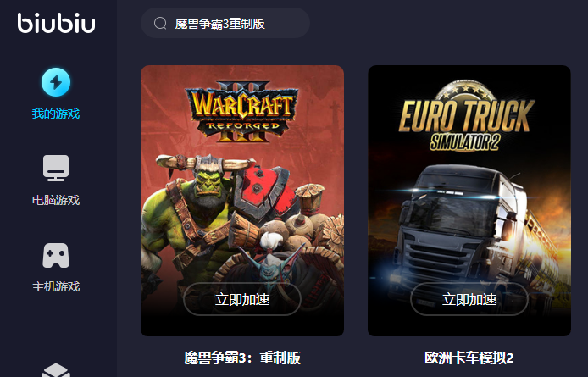Viewport: 588px width, 377px height.
Task: Open the 魔兽争霸3:重制版 title link
Action: click(x=242, y=358)
